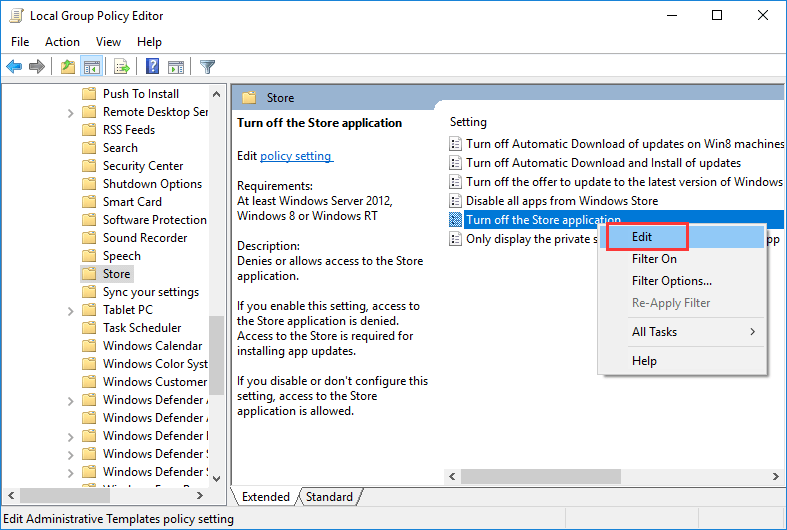This screenshot has width=787, height=530.
Task: Go up one level using toolbar icon
Action: pyautogui.click(x=67, y=67)
